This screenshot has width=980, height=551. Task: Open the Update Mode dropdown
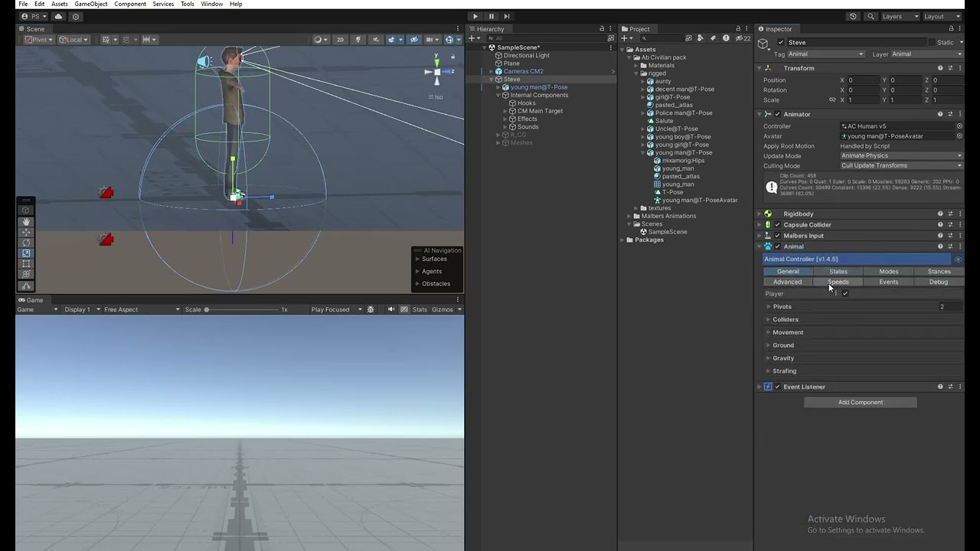pos(901,155)
